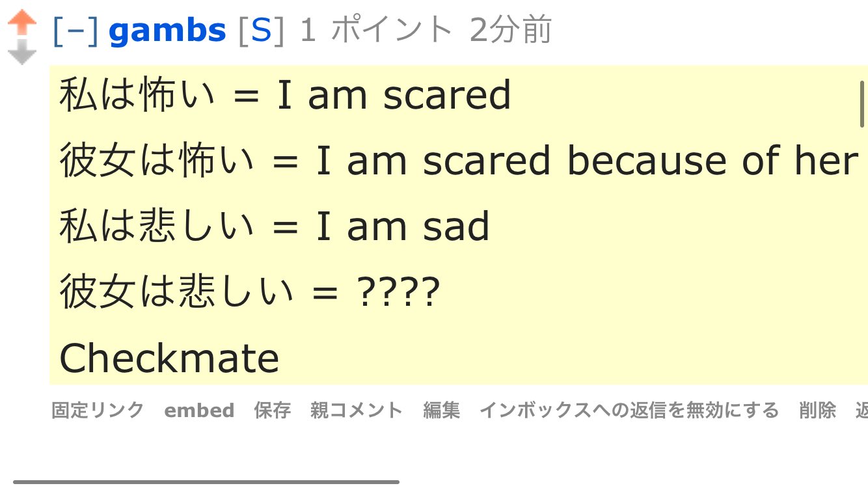Image resolution: width=868 pixels, height=488 pixels.
Task: Delete the comment with 削除
Action: [x=817, y=411]
